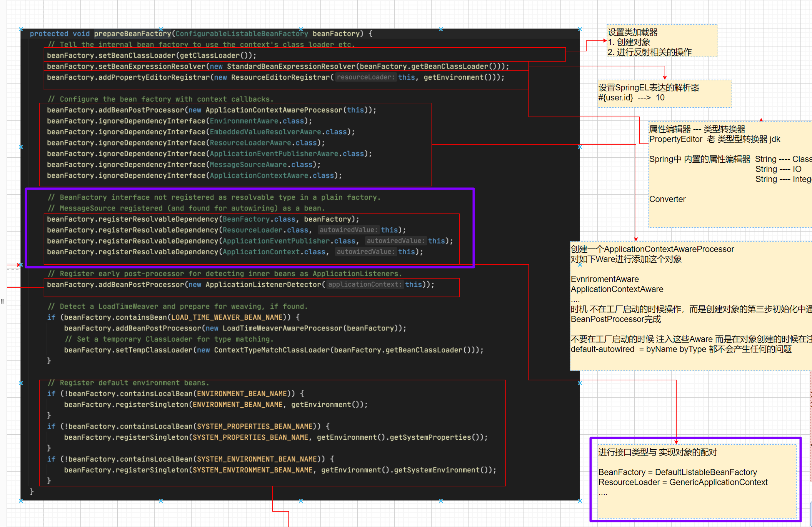
Task: Click ignoreDependencyInterface(EmbeddedValueResolverAware.class) line
Action: coord(201,132)
